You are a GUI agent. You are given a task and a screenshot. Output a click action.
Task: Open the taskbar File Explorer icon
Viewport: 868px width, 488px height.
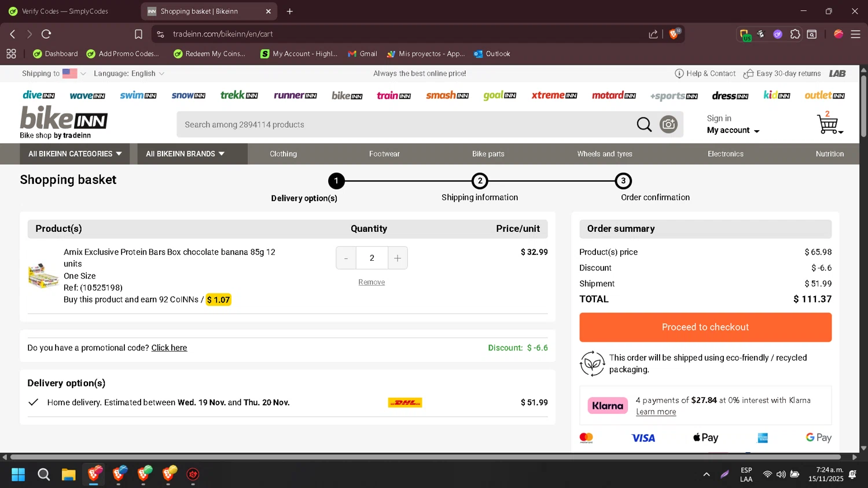(69, 475)
